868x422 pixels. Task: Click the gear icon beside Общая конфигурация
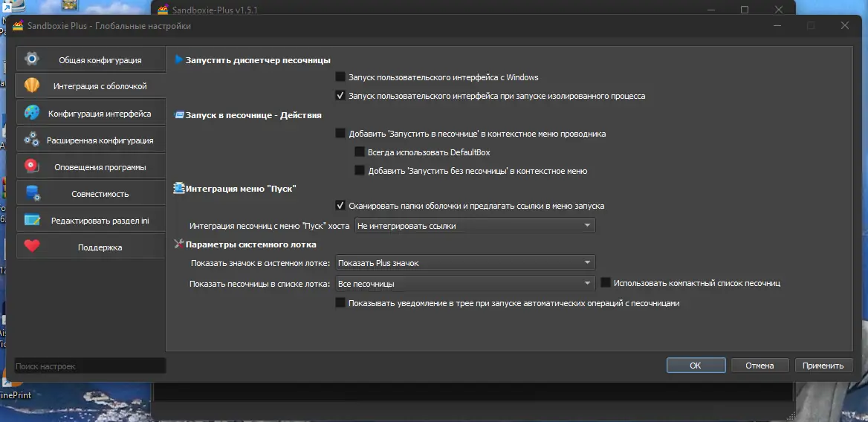32,59
